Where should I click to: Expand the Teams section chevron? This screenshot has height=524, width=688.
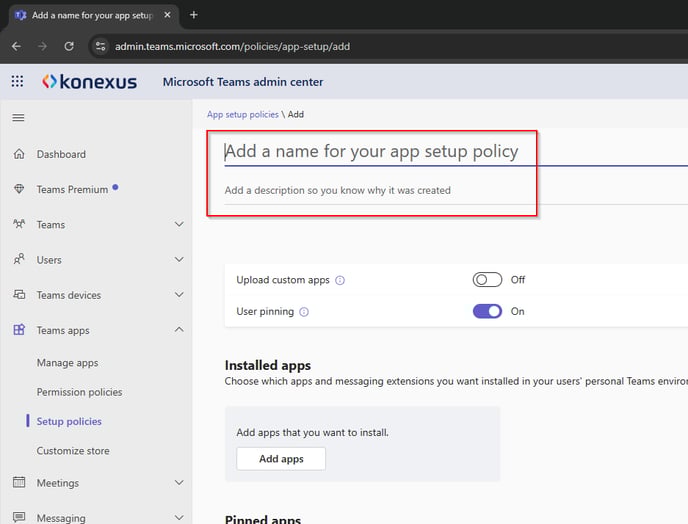(179, 224)
